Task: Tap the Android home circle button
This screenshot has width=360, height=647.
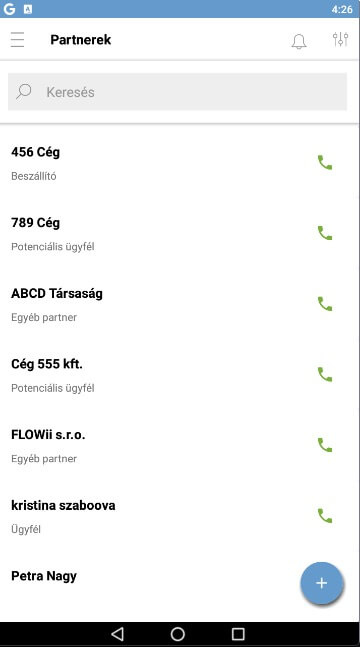Action: pyautogui.click(x=178, y=634)
